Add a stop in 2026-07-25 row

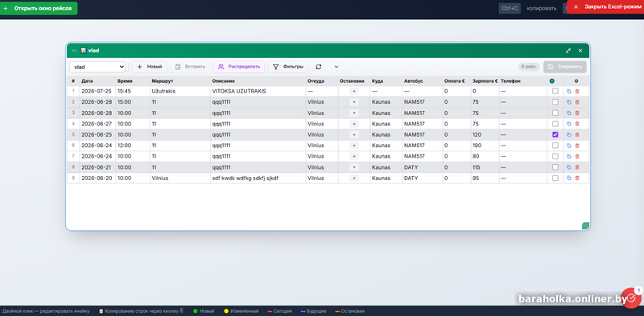coord(354,92)
